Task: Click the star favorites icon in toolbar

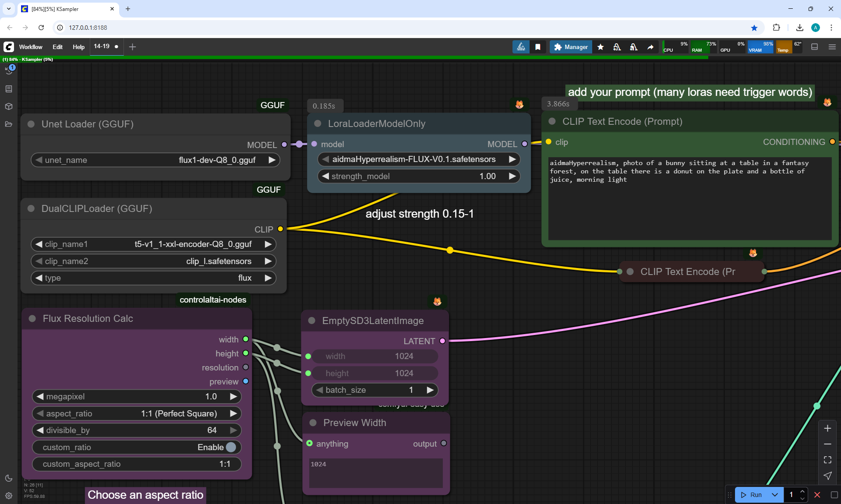Action: (x=601, y=47)
